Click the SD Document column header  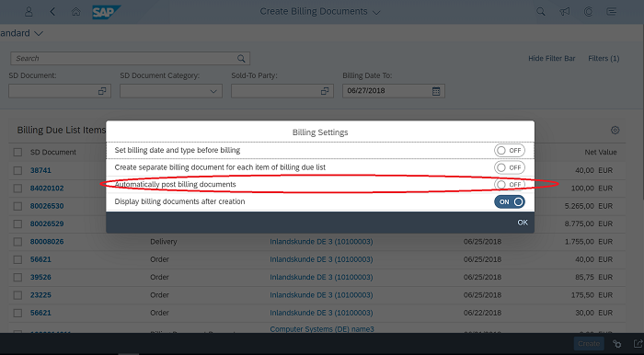[53, 153]
